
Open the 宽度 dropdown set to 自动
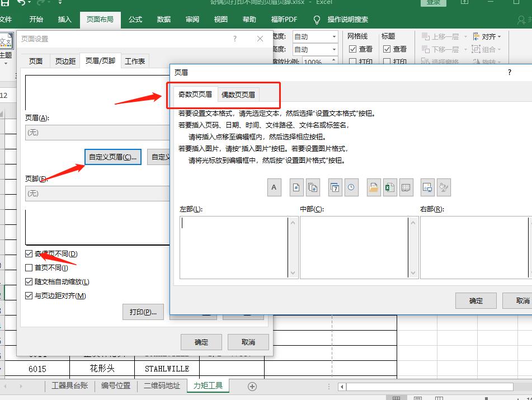(333, 36)
